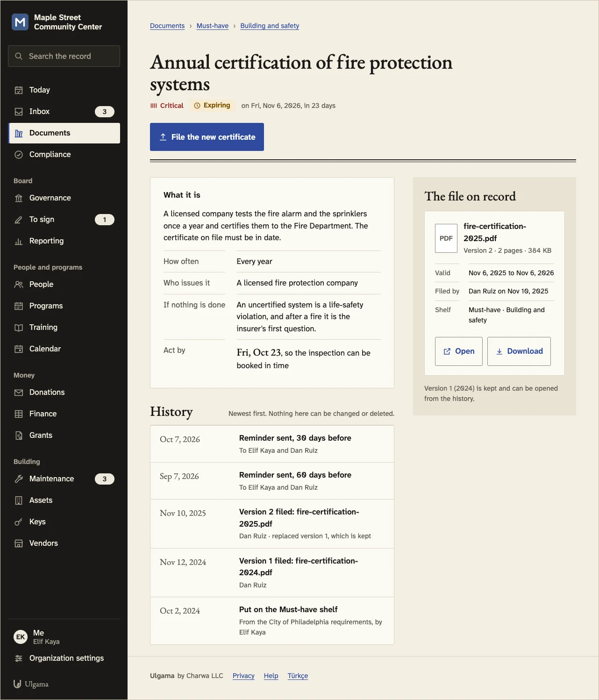Image resolution: width=599 pixels, height=700 pixels.
Task: Click the Finance table icon
Action: (x=19, y=414)
